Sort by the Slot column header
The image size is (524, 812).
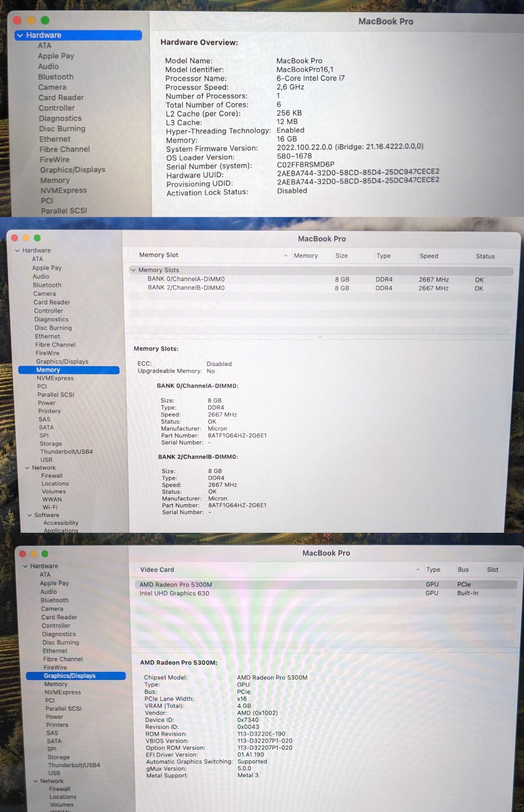(x=492, y=569)
